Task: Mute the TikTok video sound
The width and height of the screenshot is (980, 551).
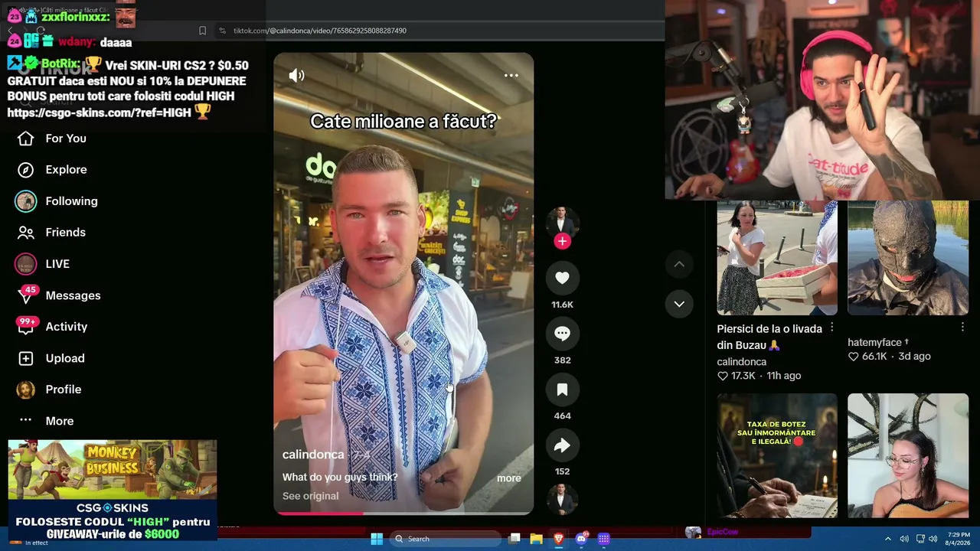Action: tap(296, 75)
